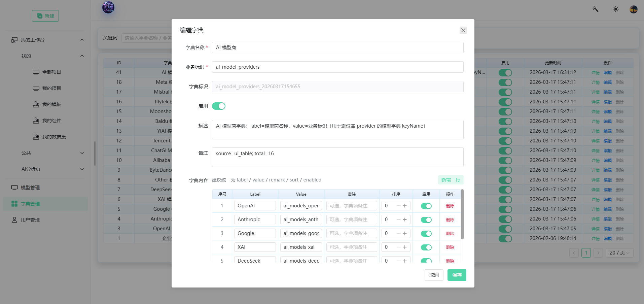Toggle the enabled switch for the Anthropic row
The height and width of the screenshot is (304, 644).
point(426,220)
